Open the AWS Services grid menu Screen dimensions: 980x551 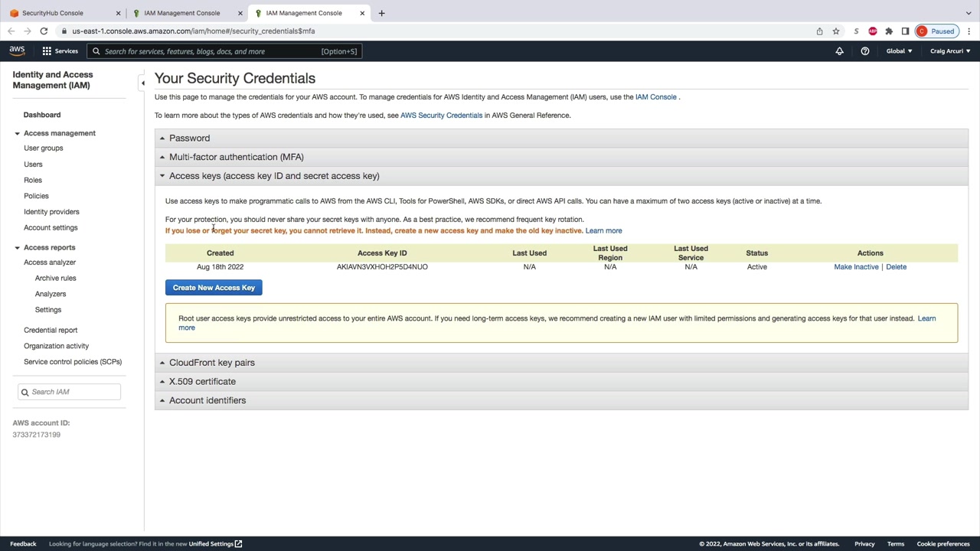(x=60, y=51)
